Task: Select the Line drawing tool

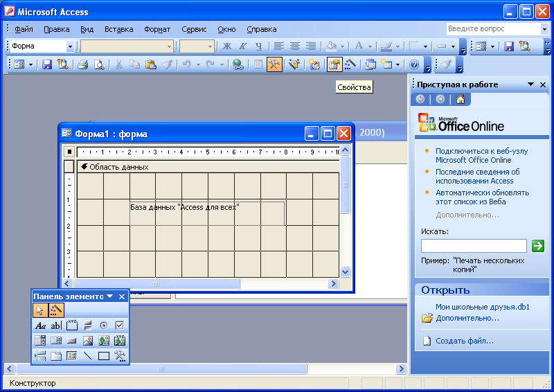Action: tap(88, 355)
